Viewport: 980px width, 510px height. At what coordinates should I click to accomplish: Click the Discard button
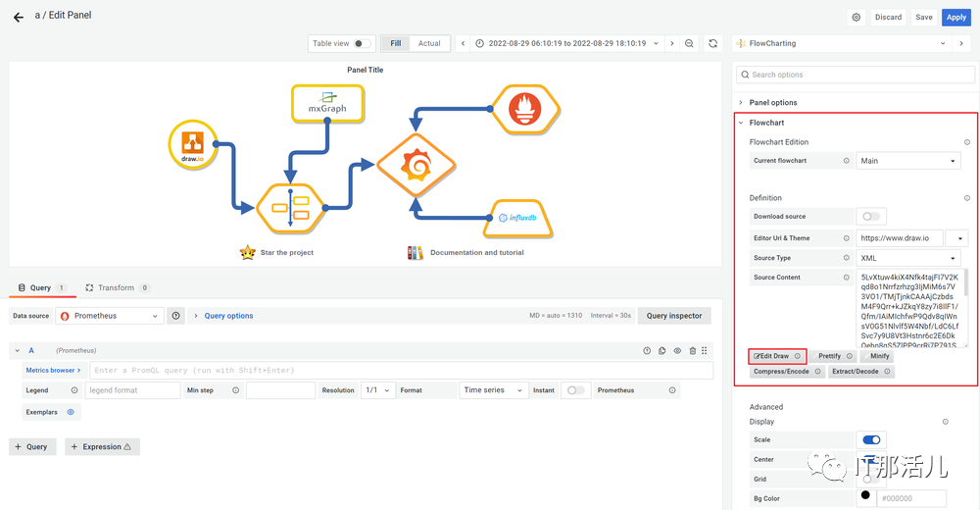tap(888, 18)
